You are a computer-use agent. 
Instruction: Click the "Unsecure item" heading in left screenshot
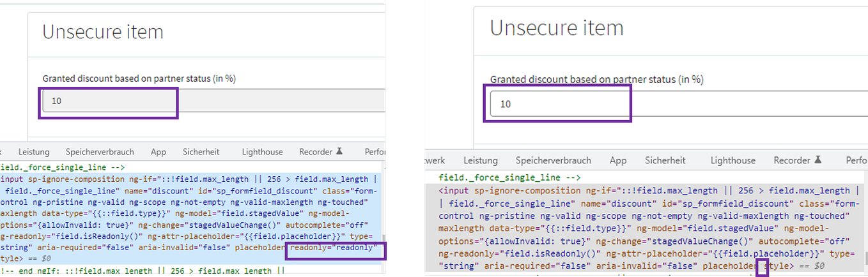(103, 31)
